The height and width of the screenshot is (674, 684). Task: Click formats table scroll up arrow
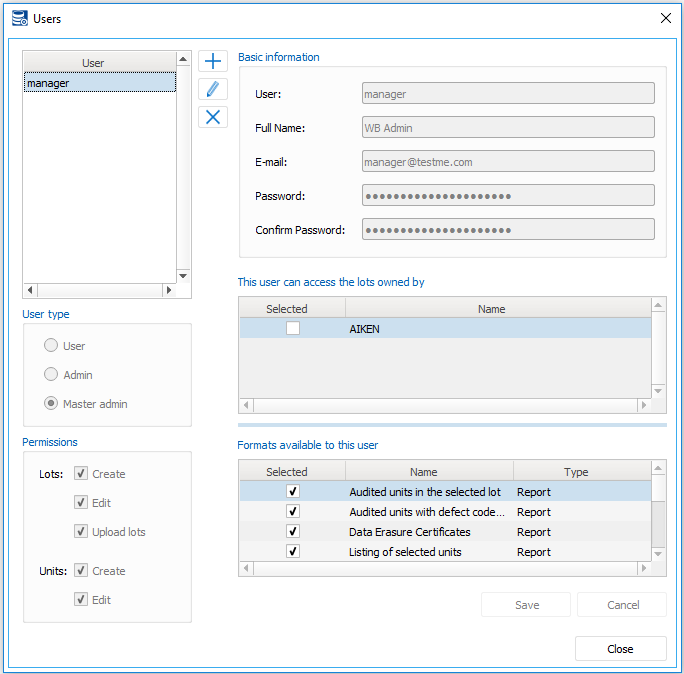point(658,468)
